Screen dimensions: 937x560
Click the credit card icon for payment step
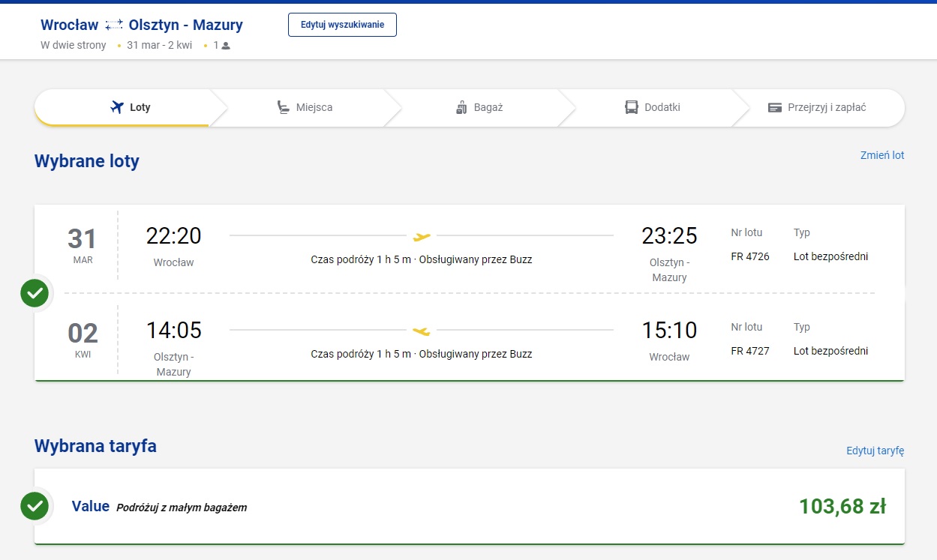tap(775, 107)
